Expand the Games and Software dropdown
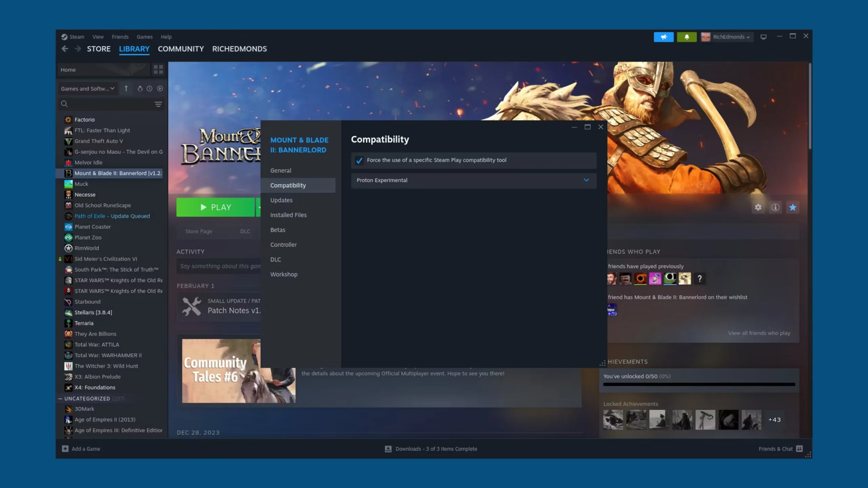The height and width of the screenshot is (488, 868). [88, 88]
